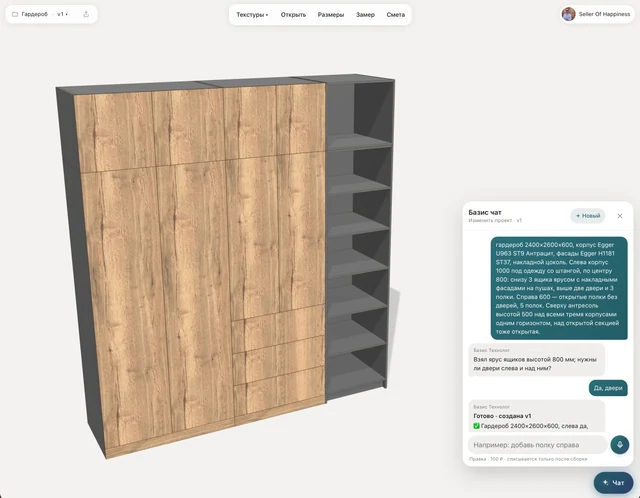Close the Базис чат panel
Viewport: 640px width, 498px height.
[620, 216]
